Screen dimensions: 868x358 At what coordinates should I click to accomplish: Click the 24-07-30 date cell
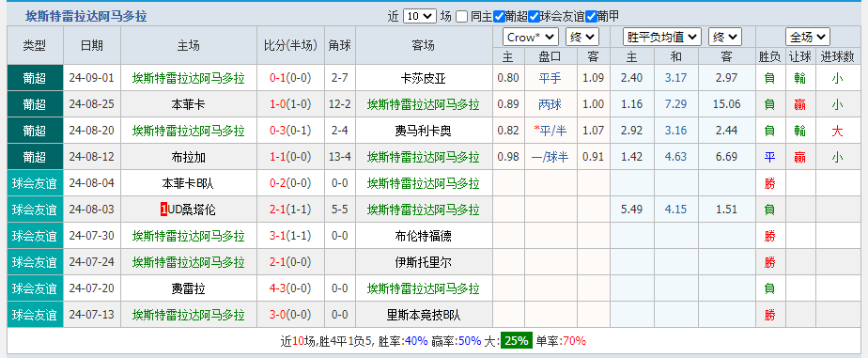92,236
